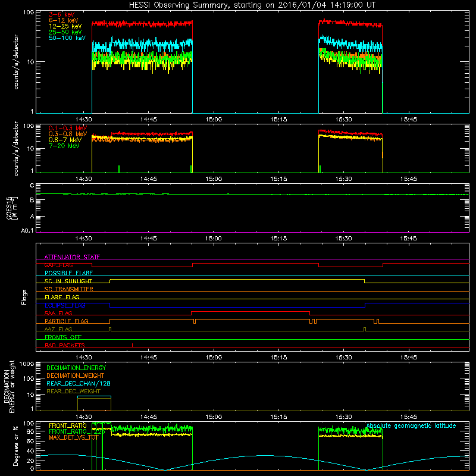The height and width of the screenshot is (476, 476).
Task: Click the Flags vertical axis title
Action: pyautogui.click(x=24, y=297)
